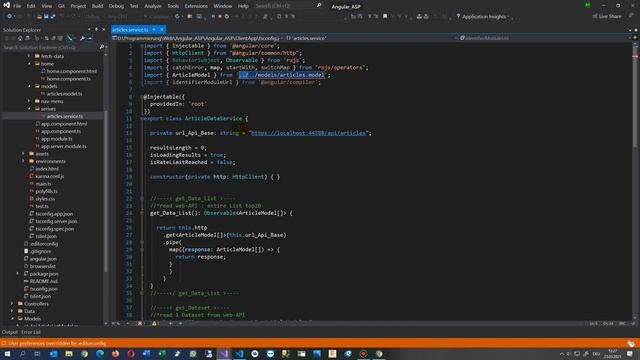Close the articles.service.ts tab
The height and width of the screenshot is (360, 640).
tap(162, 29)
